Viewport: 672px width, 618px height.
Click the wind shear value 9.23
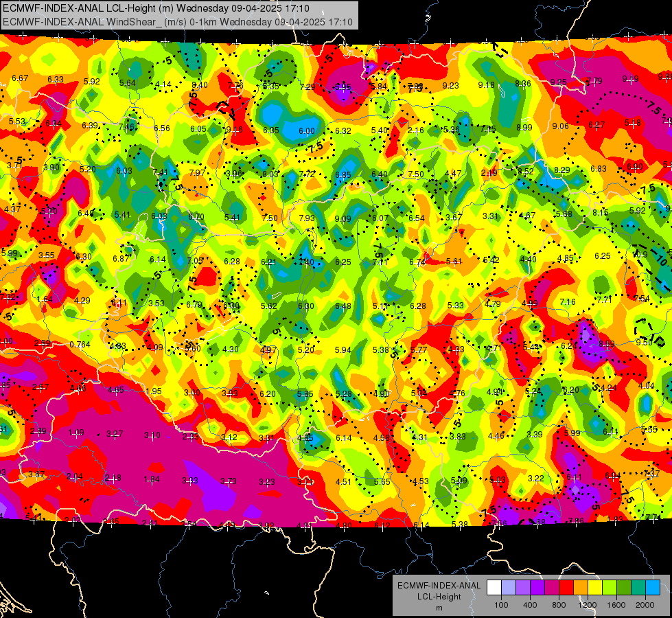pyautogui.click(x=450, y=86)
